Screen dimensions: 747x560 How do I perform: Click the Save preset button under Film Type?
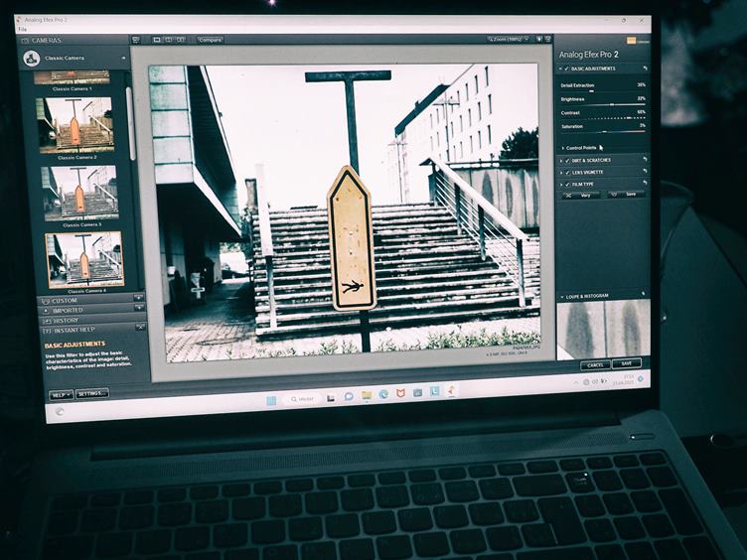coord(626,195)
